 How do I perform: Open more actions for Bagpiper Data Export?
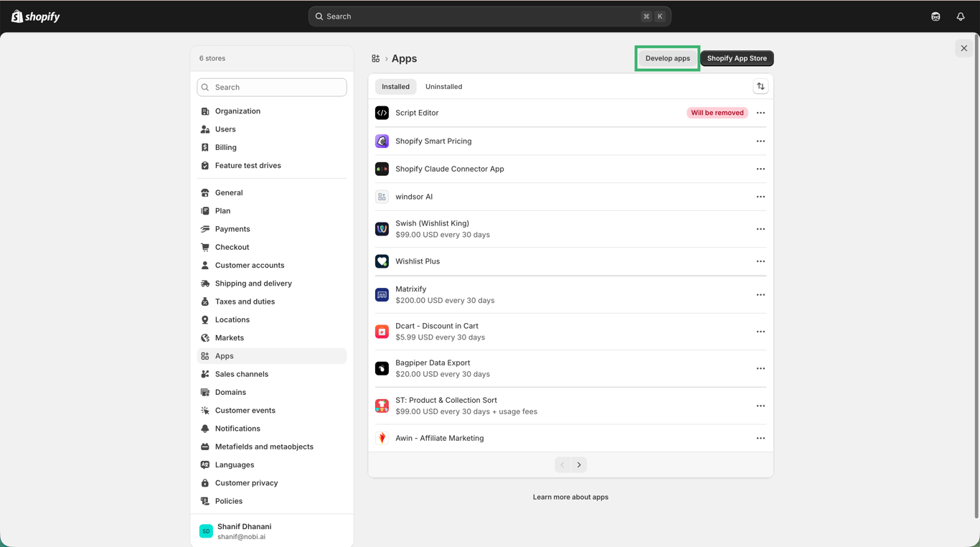click(x=760, y=368)
